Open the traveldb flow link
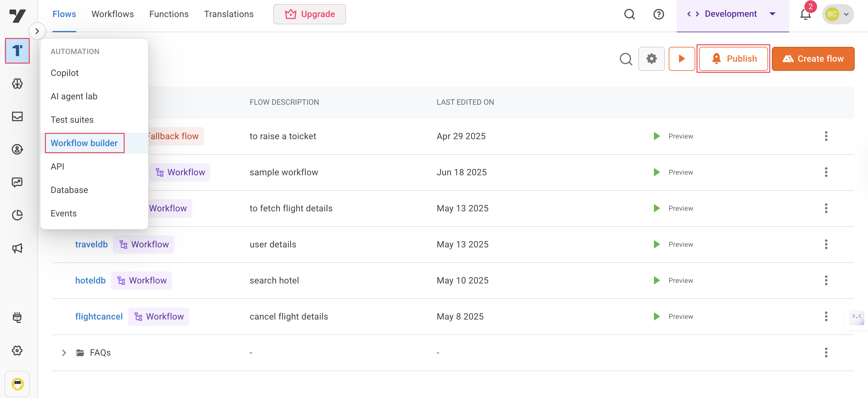This screenshot has height=398, width=868. [91, 244]
